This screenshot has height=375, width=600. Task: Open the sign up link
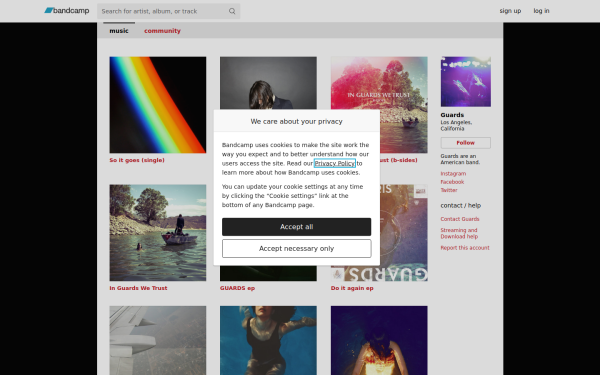(x=510, y=11)
